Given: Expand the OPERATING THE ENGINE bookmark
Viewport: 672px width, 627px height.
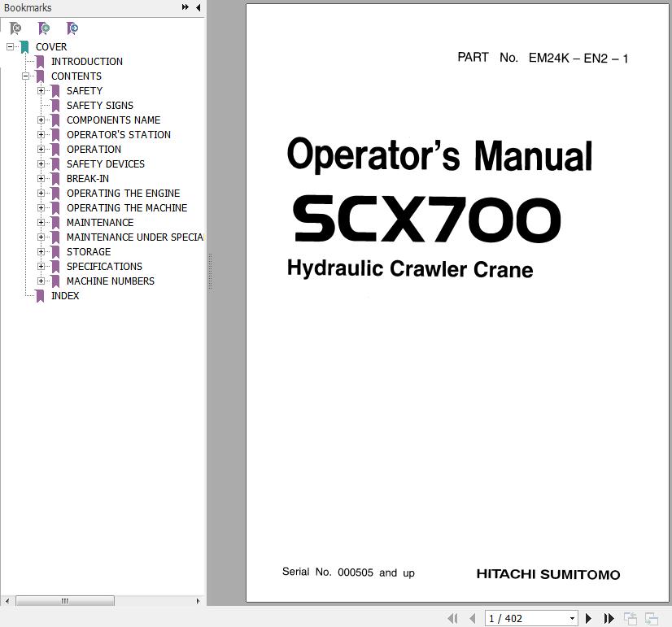Looking at the screenshot, I should pyautogui.click(x=41, y=194).
